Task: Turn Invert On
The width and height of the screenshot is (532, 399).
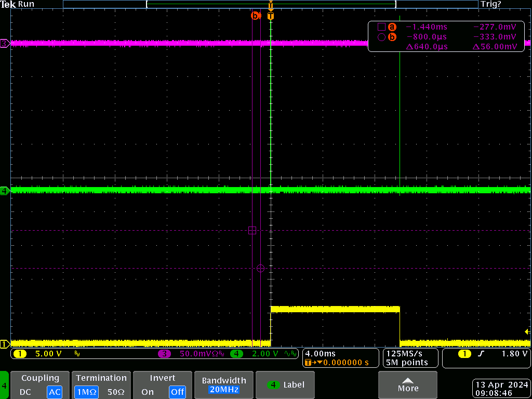Action: point(148,392)
